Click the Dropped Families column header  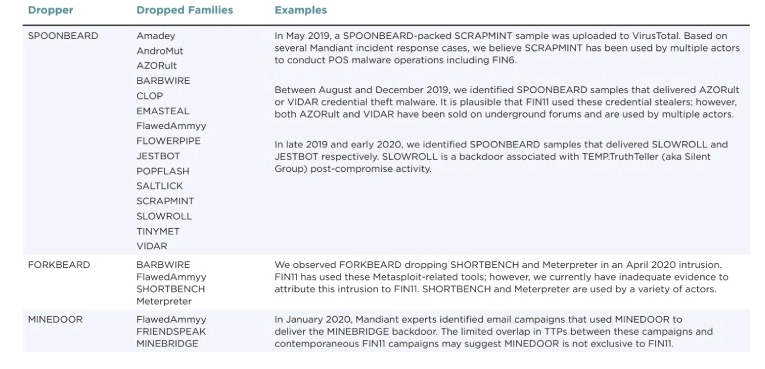184,10
